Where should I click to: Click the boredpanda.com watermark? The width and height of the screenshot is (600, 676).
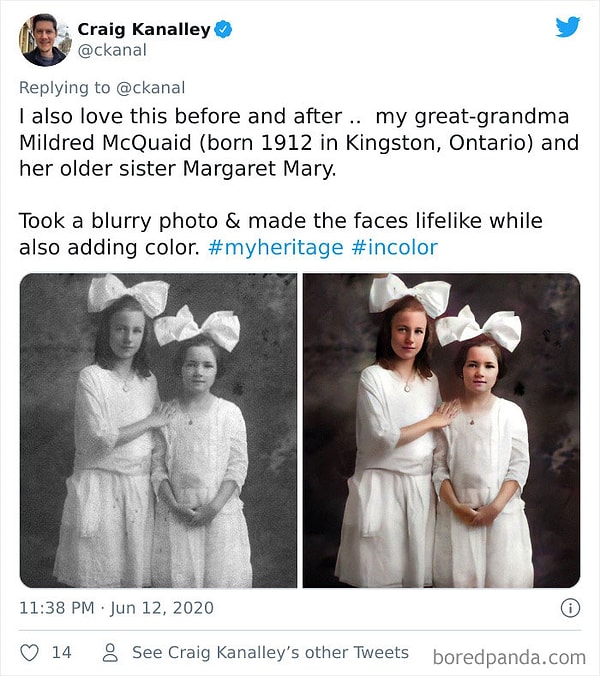[509, 657]
